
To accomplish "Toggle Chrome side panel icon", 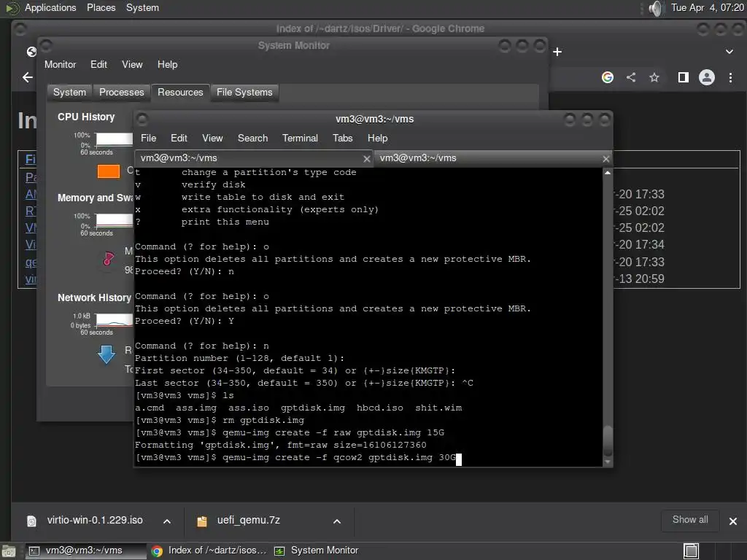I will point(683,77).
